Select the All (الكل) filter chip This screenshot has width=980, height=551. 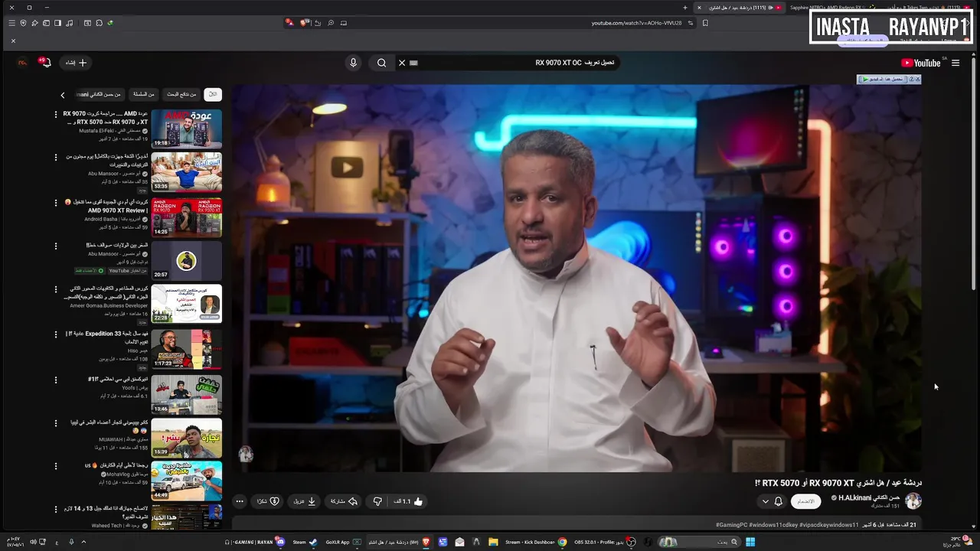click(213, 94)
